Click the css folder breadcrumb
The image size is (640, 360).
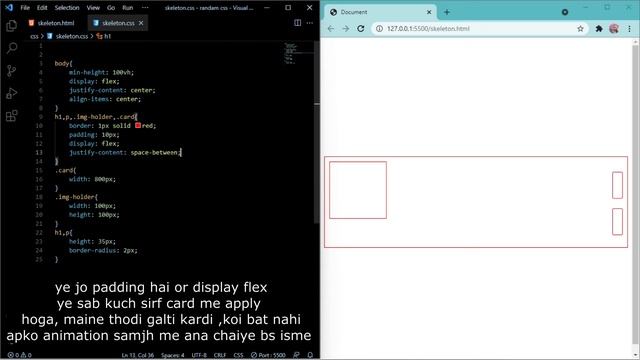tap(34, 36)
